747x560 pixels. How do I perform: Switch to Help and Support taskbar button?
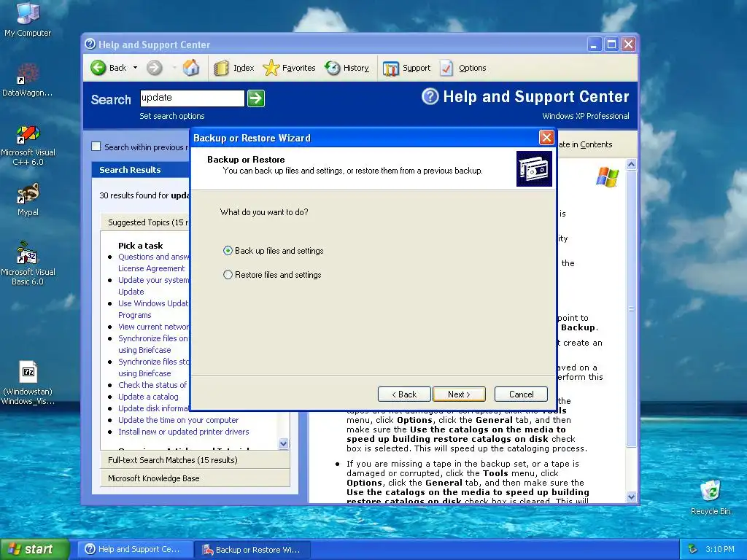[x=134, y=549]
